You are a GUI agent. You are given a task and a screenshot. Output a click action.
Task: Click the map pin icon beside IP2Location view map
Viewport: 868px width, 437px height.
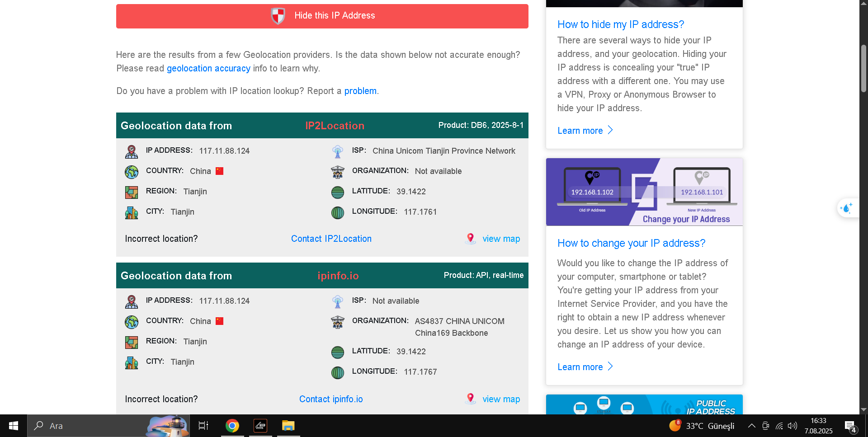tap(471, 238)
